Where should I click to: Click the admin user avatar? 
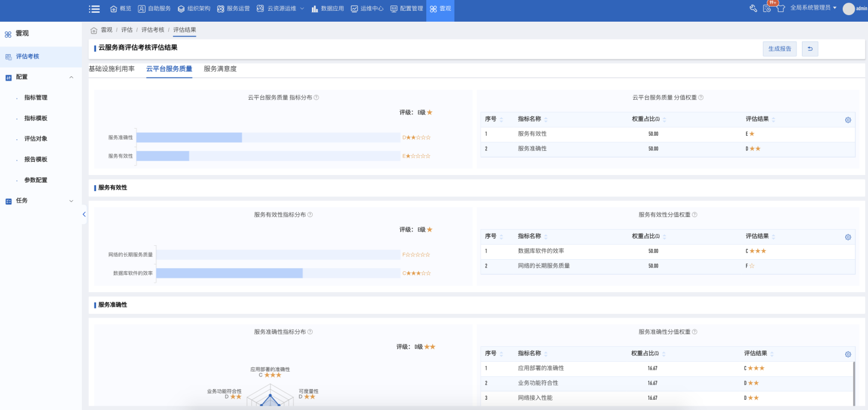848,8
